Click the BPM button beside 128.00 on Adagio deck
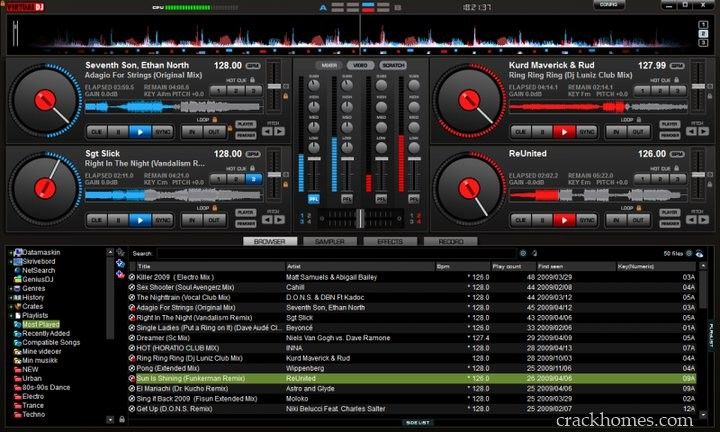 pyautogui.click(x=253, y=66)
